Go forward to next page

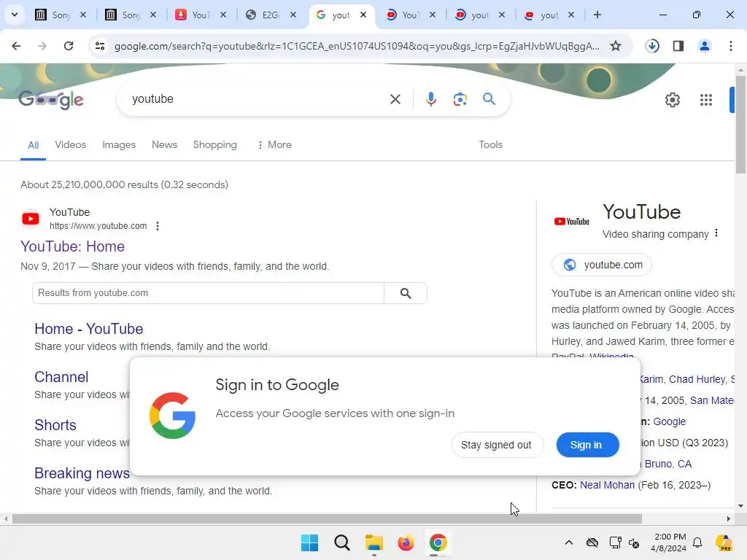[x=42, y=46]
